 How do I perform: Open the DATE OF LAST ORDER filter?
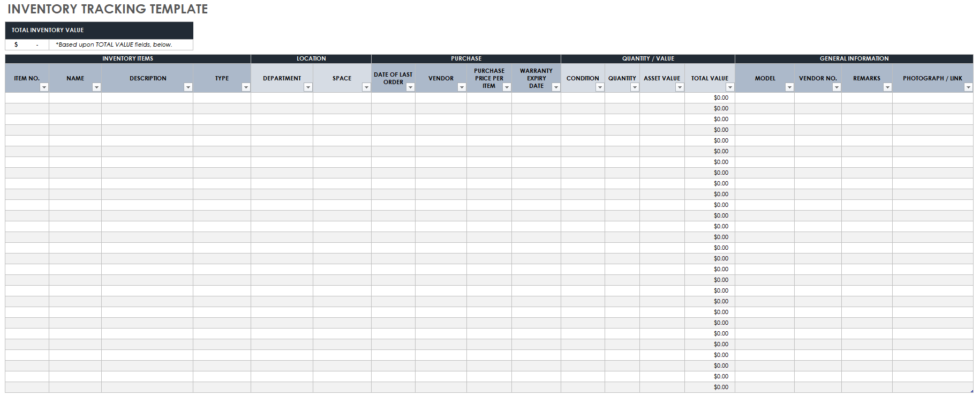tap(410, 87)
